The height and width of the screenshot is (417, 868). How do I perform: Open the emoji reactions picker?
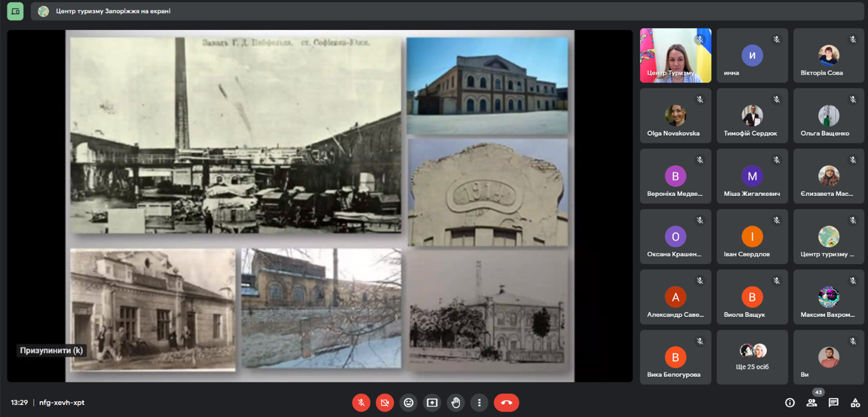point(408,403)
